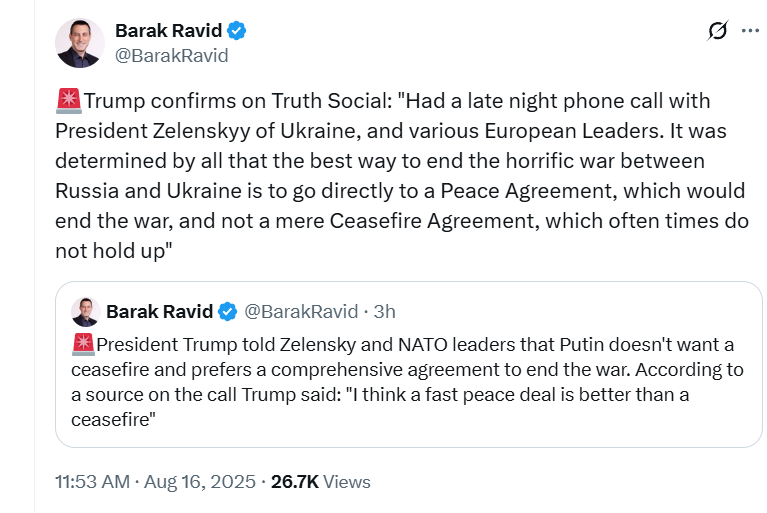This screenshot has height=513, width=767.
Task: Select the @BarakRavid handle in the quoted post
Action: (301, 312)
